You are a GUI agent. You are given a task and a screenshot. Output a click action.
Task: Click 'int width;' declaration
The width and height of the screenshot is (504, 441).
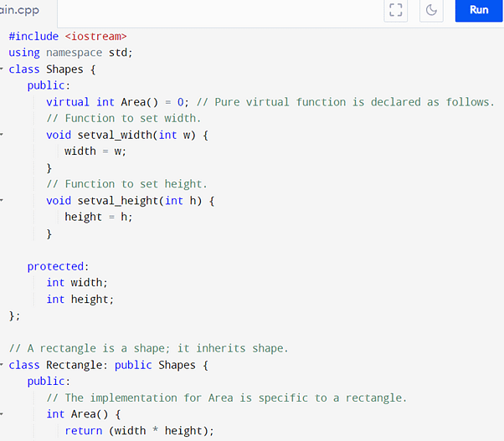tap(77, 283)
